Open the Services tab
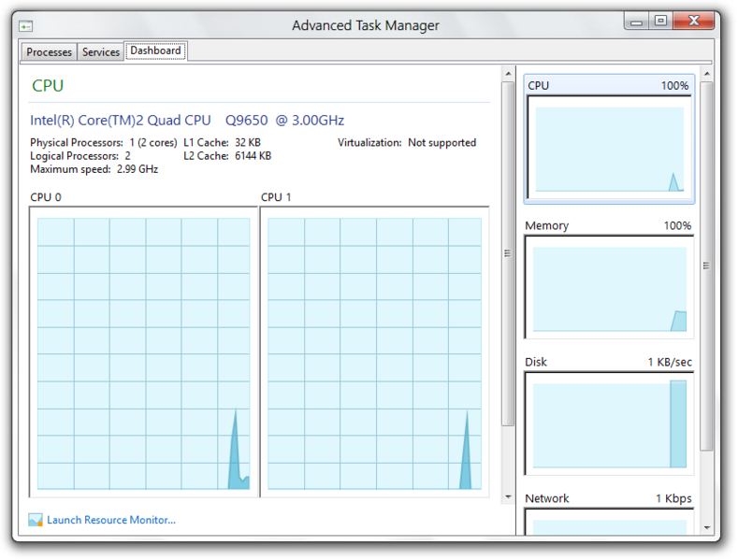This screenshot has width=738, height=560. [x=101, y=52]
